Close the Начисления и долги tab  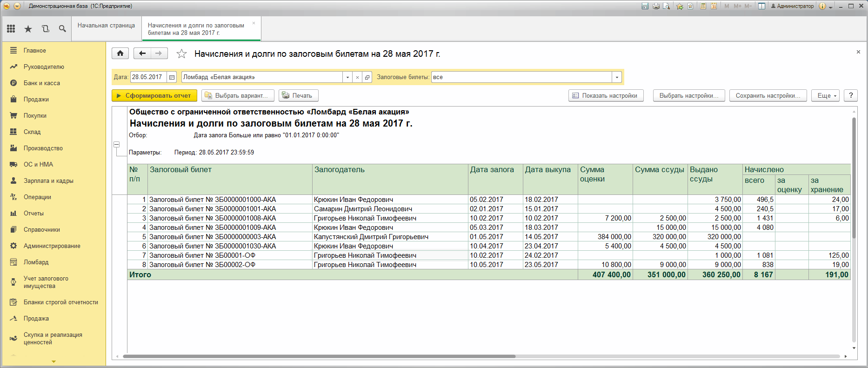pos(254,23)
